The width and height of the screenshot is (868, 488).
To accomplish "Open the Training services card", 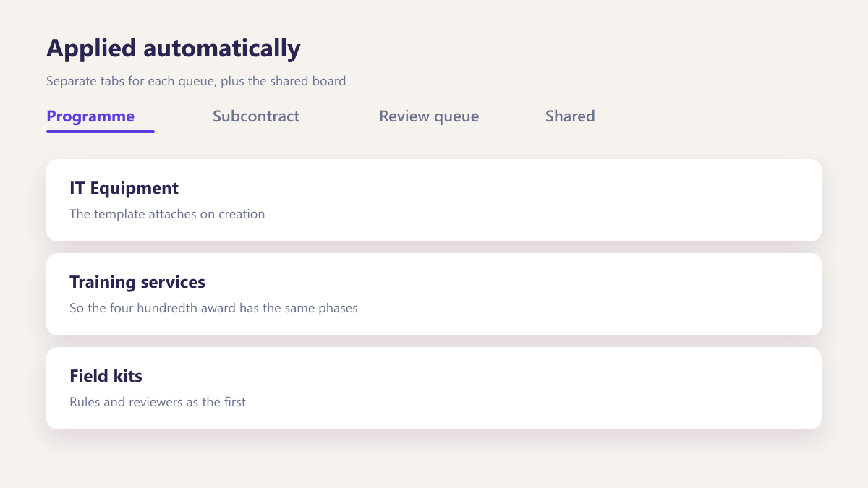I will (434, 294).
